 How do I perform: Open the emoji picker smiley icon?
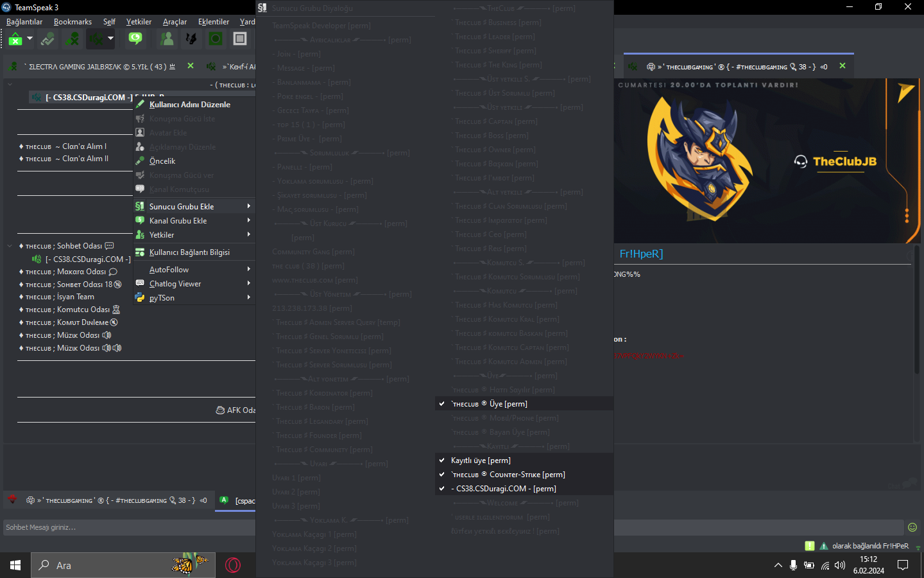click(x=912, y=527)
